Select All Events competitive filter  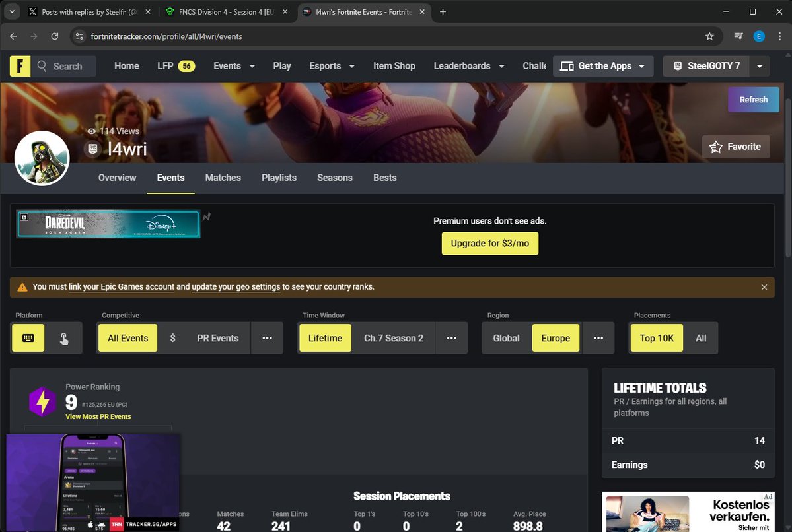pyautogui.click(x=127, y=338)
